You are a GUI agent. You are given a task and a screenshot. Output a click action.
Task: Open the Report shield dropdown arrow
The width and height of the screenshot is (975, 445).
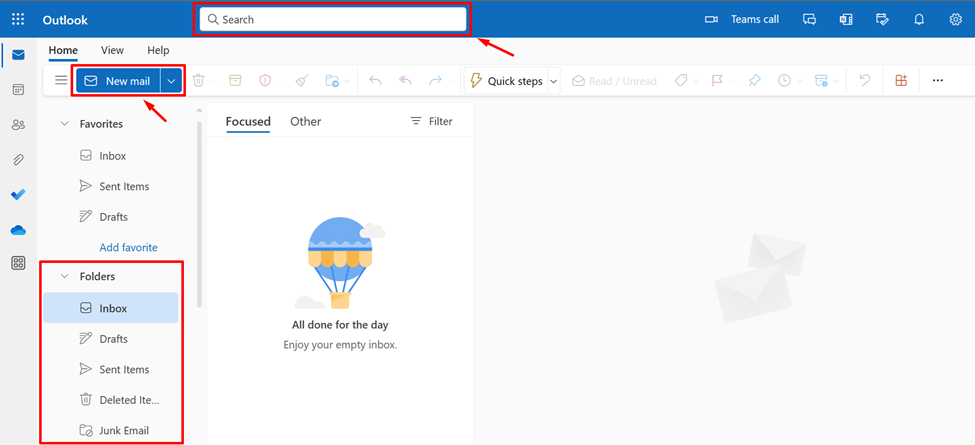pos(281,81)
